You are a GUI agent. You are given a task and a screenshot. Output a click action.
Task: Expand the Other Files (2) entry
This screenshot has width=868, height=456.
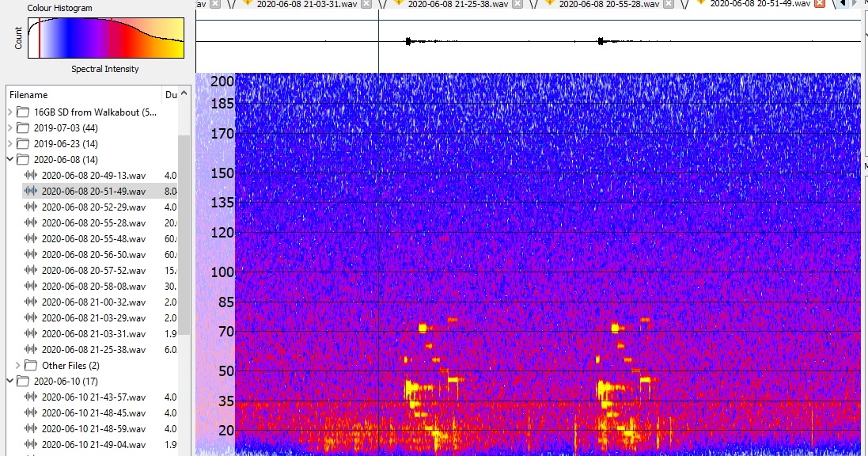[20, 365]
